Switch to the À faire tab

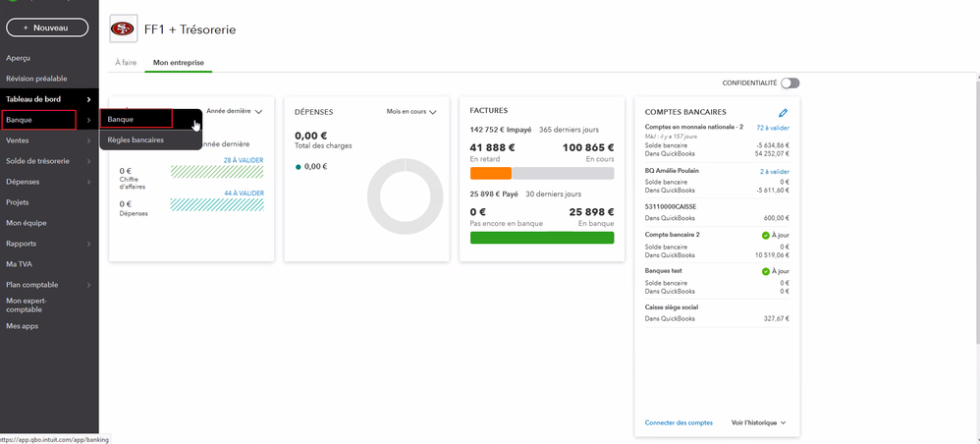[x=126, y=63]
